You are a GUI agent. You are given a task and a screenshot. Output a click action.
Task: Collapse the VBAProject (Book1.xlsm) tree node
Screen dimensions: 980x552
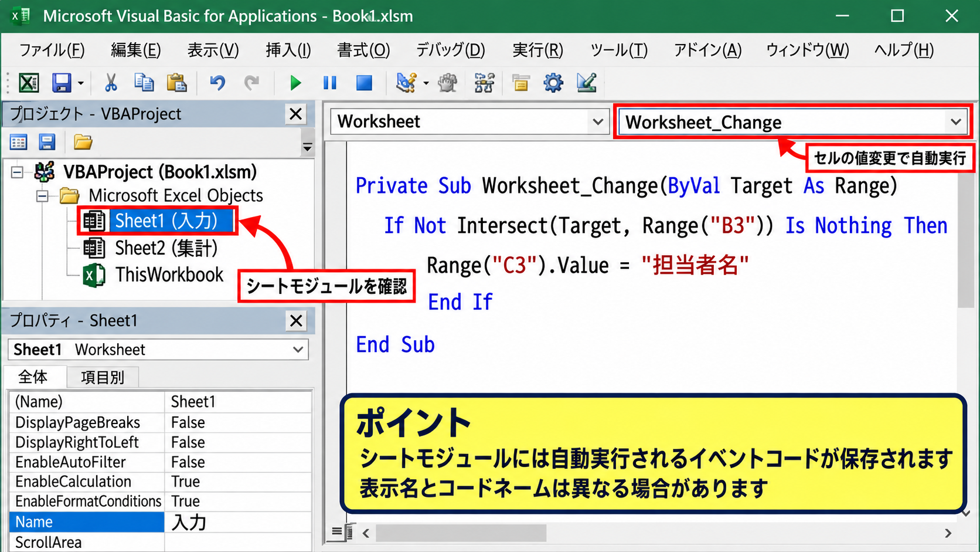(17, 172)
